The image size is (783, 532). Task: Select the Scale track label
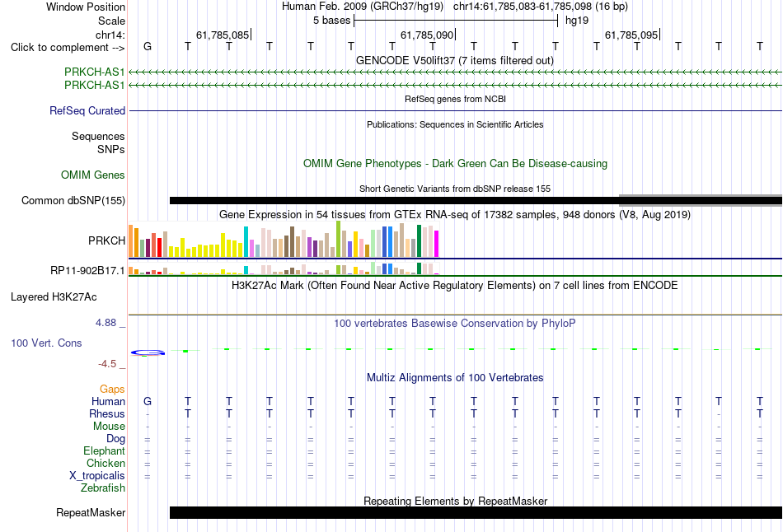pos(111,21)
